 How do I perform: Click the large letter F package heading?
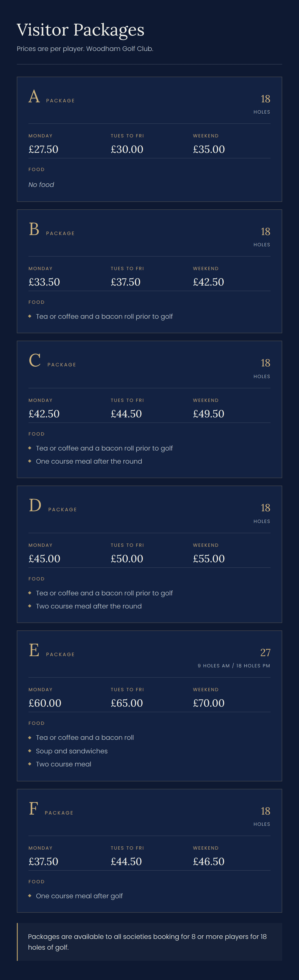pos(33,809)
